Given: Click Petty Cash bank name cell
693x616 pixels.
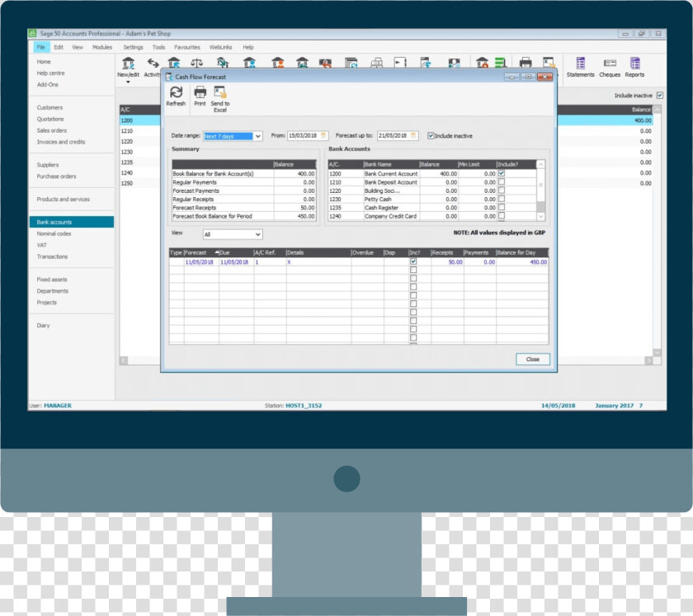Looking at the screenshot, I should point(391,200).
